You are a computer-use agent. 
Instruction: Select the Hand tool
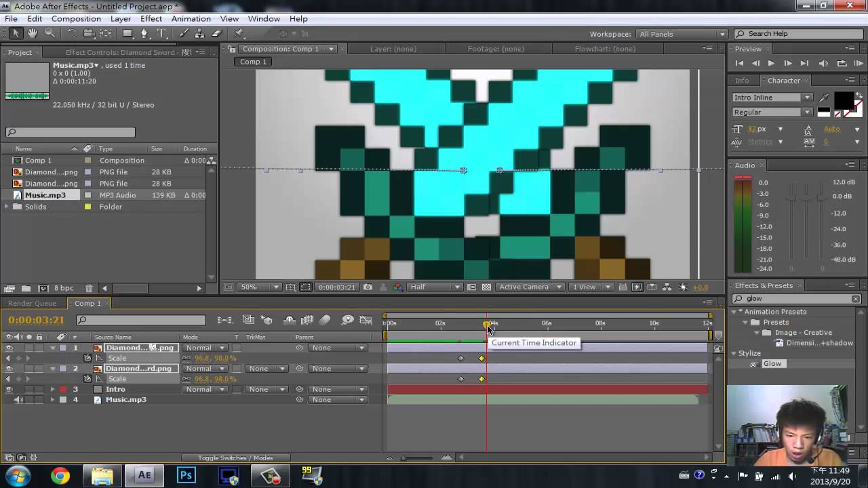click(33, 33)
